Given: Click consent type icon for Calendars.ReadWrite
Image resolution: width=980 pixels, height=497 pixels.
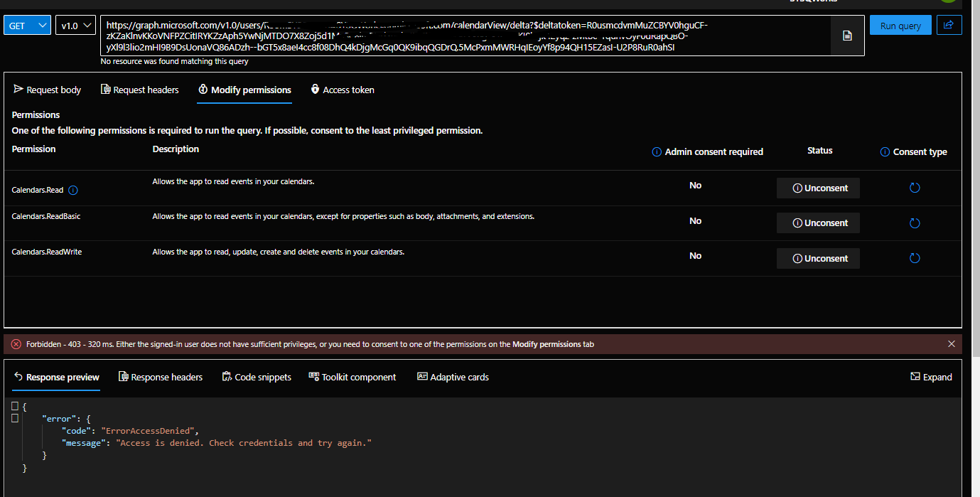Looking at the screenshot, I should pos(915,258).
